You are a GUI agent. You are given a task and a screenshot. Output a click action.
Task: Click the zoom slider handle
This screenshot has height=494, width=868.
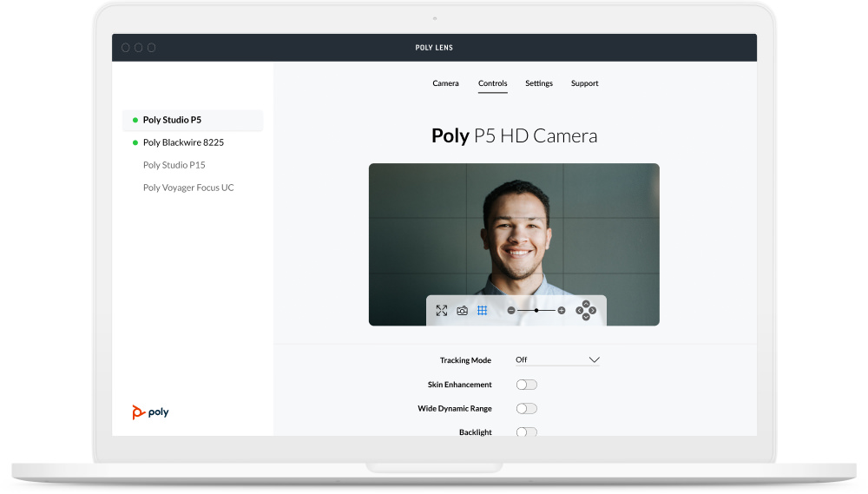(x=536, y=311)
